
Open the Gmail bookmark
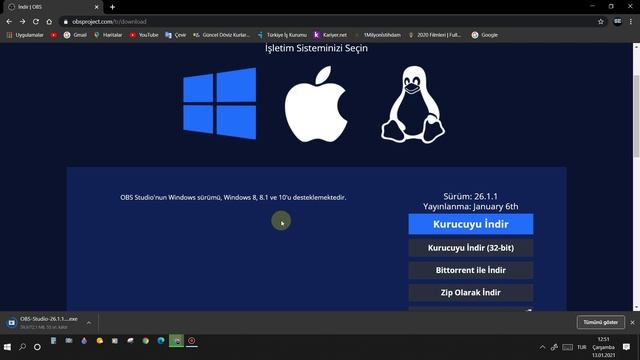click(76, 35)
